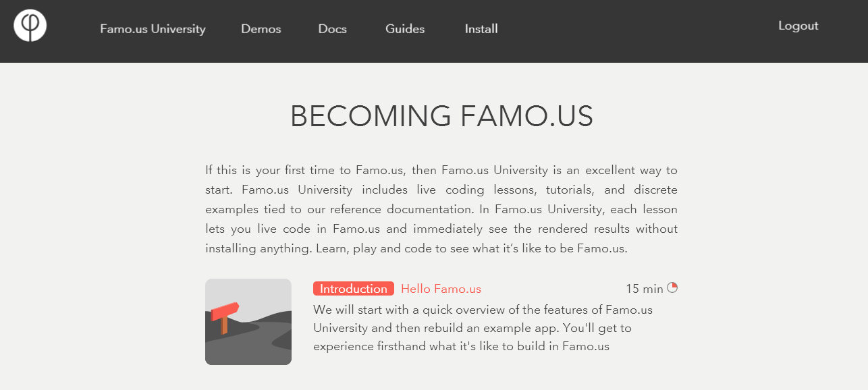Navigate to Guides

[x=405, y=29]
